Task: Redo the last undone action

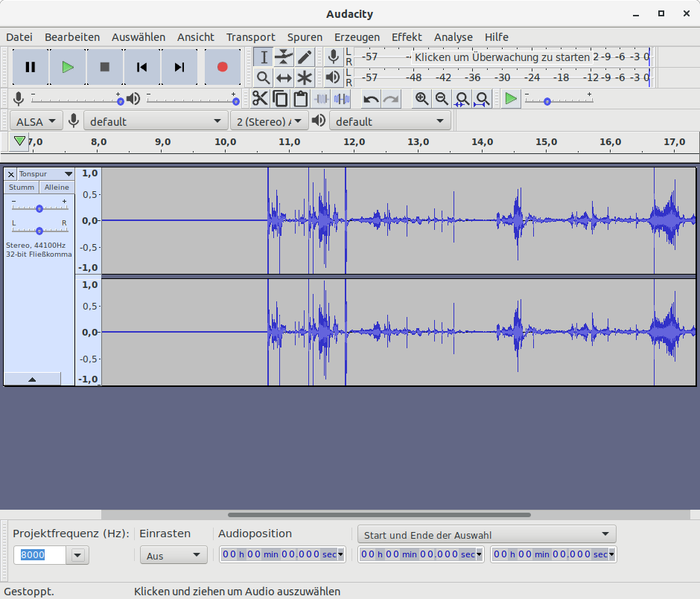Action: coord(391,98)
